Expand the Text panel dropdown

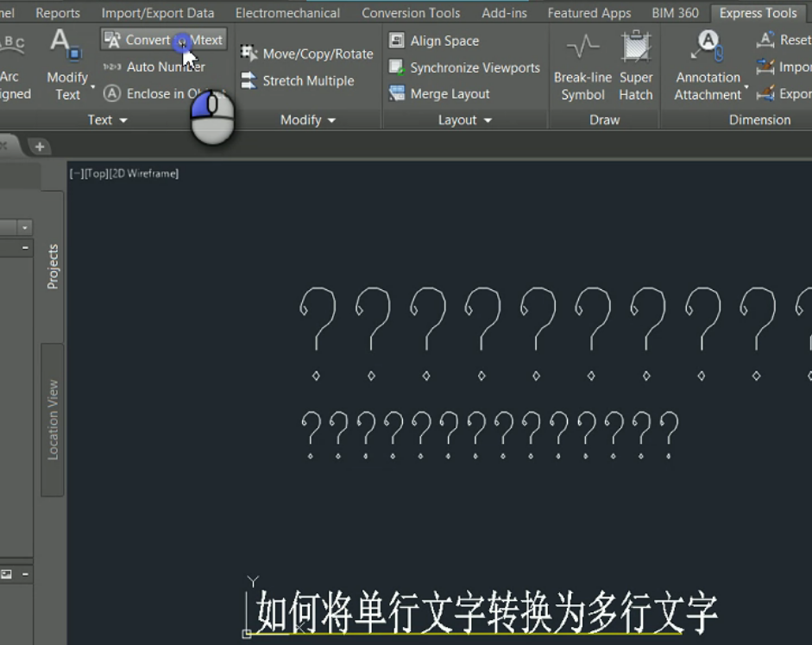click(x=106, y=120)
